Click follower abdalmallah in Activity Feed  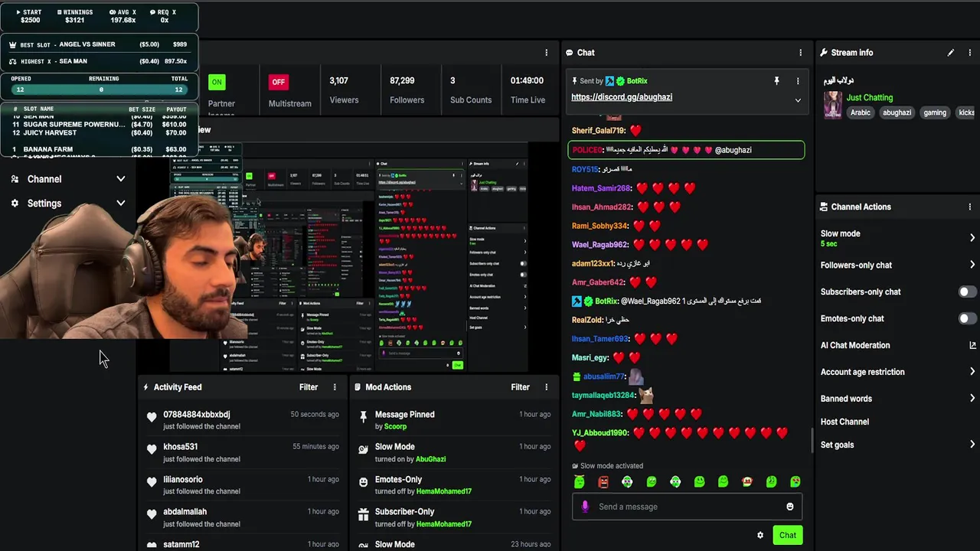(x=185, y=512)
